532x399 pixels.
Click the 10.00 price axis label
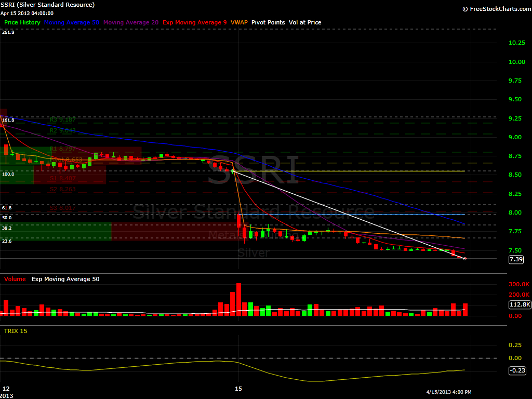(517, 62)
